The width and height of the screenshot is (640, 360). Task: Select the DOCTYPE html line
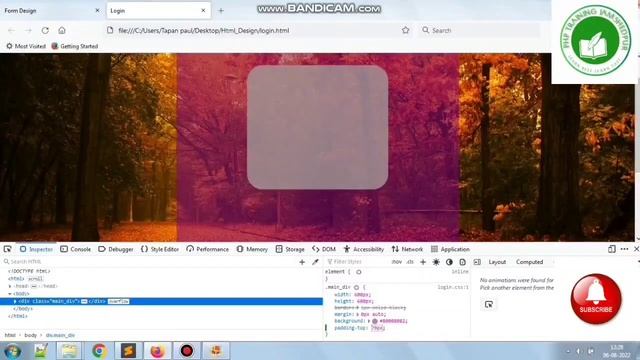pyautogui.click(x=29, y=271)
